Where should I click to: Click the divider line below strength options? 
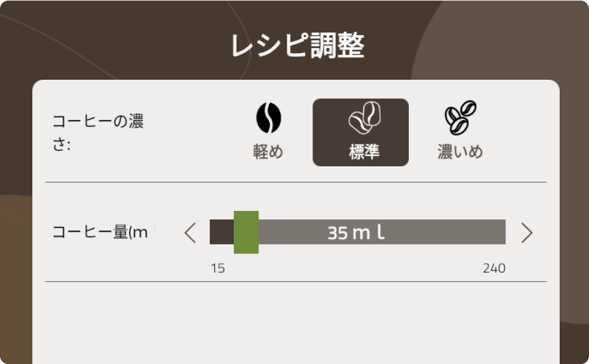pos(296,182)
